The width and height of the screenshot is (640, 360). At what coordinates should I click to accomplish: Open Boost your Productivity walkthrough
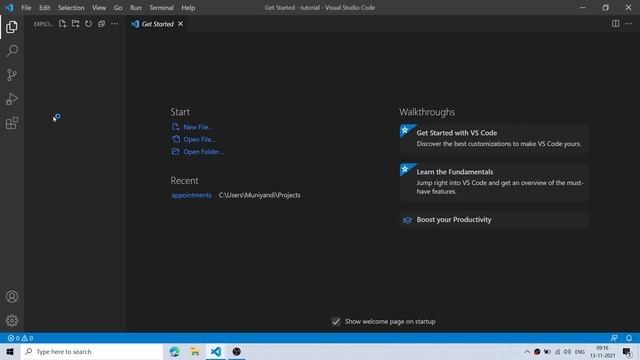(494, 220)
